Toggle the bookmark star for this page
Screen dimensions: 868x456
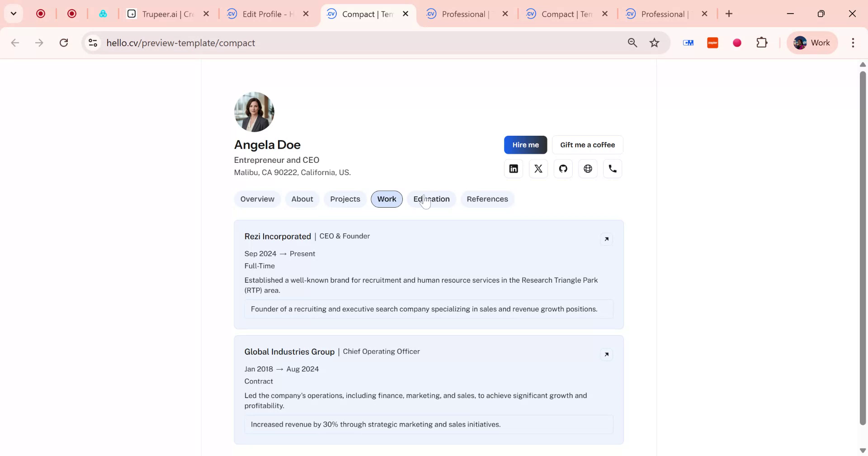pos(654,43)
